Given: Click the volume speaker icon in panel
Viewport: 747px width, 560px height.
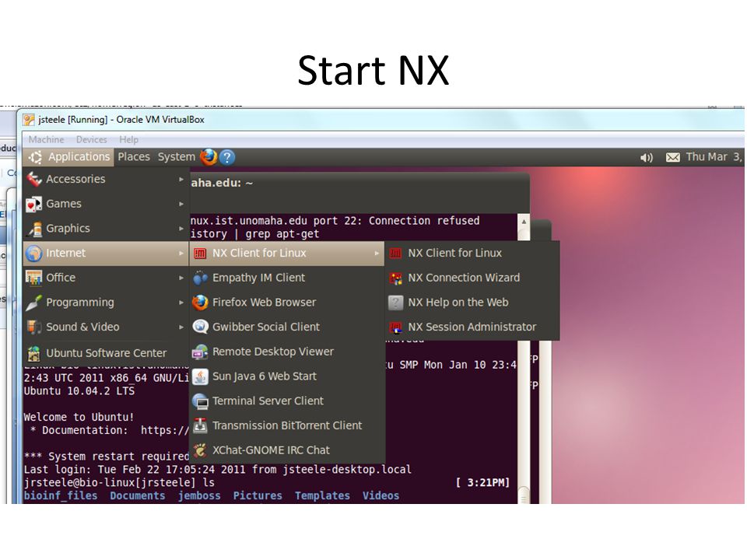Looking at the screenshot, I should coord(646,158).
